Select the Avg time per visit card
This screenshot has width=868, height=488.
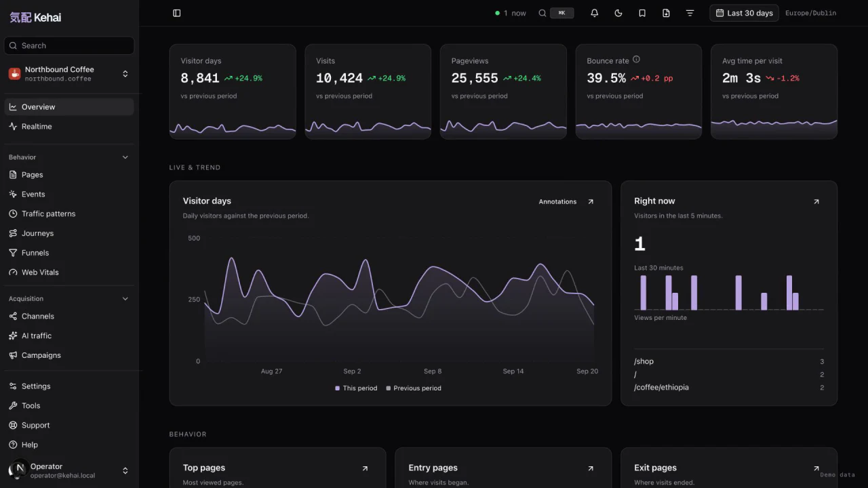coord(774,91)
